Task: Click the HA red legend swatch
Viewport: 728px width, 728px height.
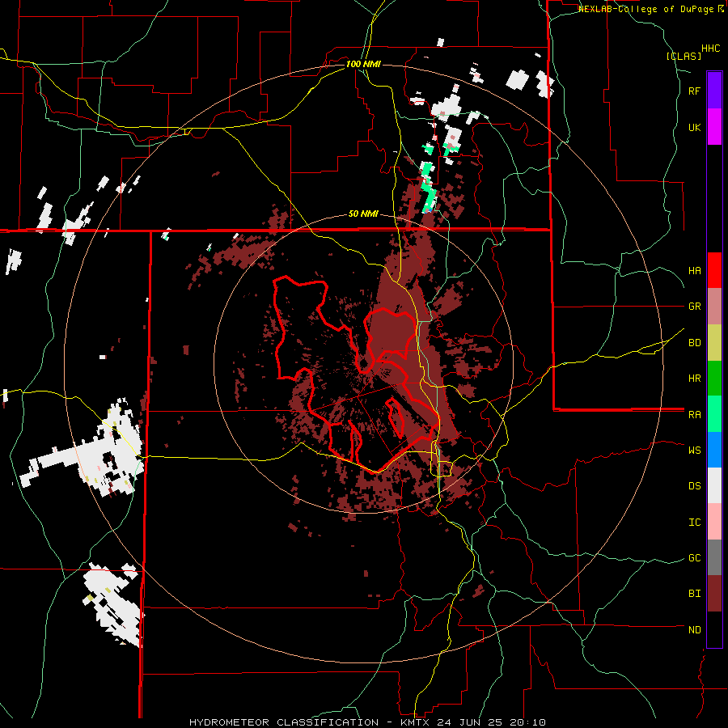Action: pyautogui.click(x=714, y=270)
